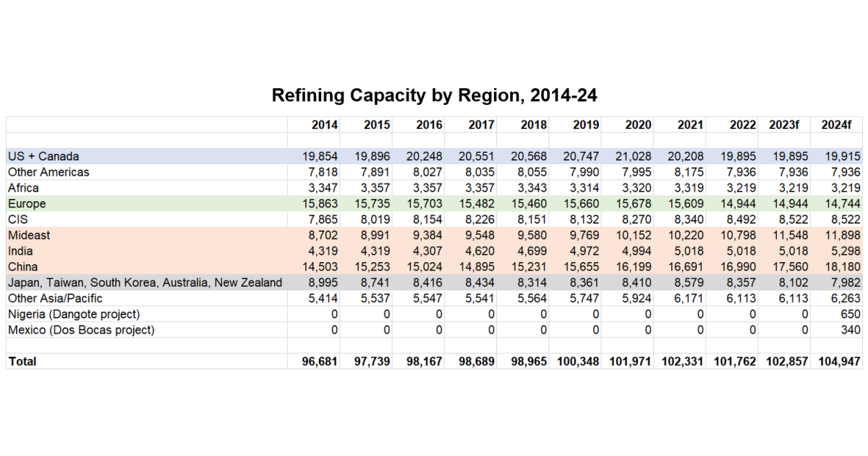
Task: Select the CIS 2015 value 8,019
Action: pos(377,220)
